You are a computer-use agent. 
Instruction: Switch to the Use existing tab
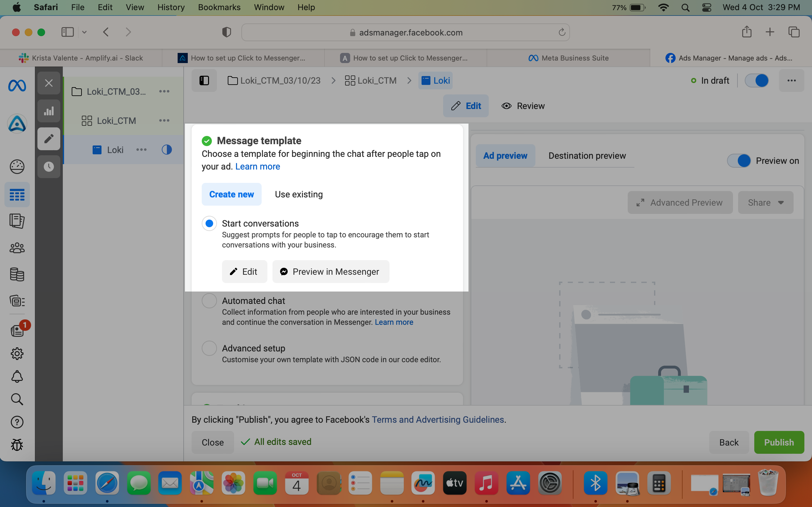298,194
